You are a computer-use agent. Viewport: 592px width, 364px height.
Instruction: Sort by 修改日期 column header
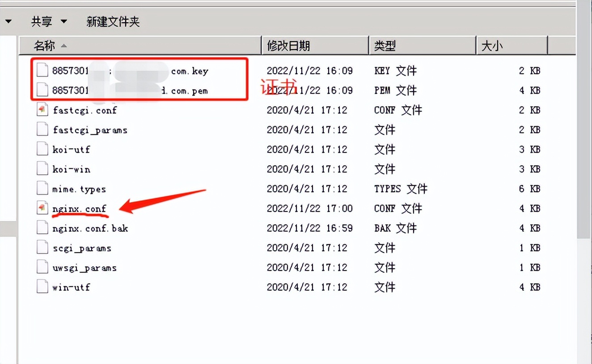315,45
